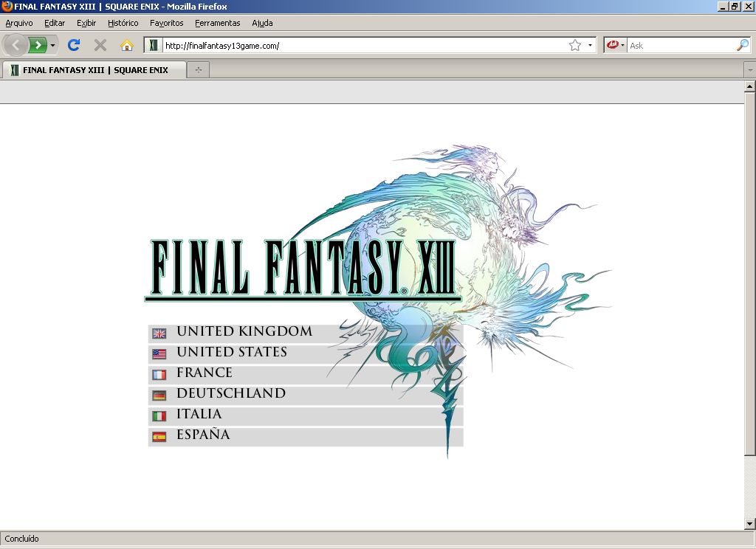756x549 pixels.
Task: Go to the Home page icon
Action: pos(127,45)
